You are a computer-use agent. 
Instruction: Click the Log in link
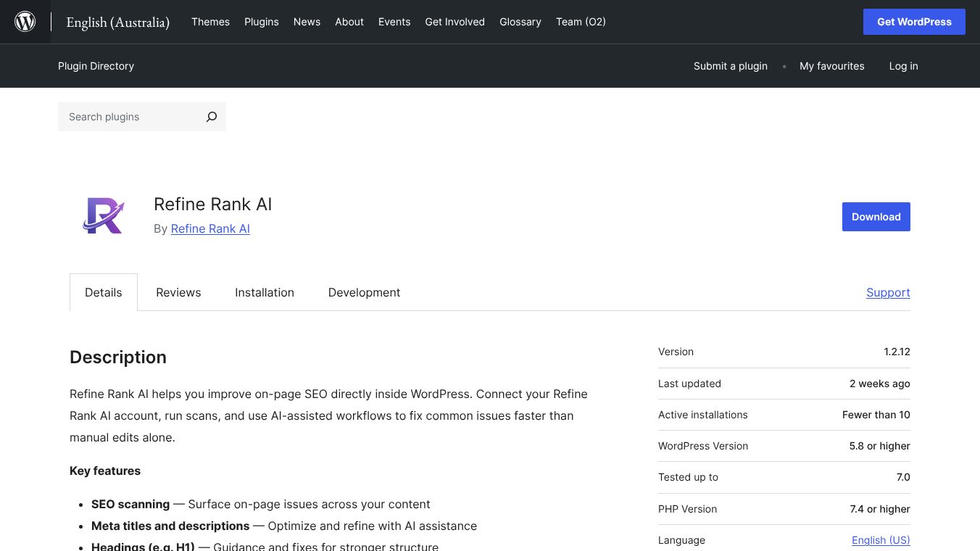pyautogui.click(x=904, y=66)
